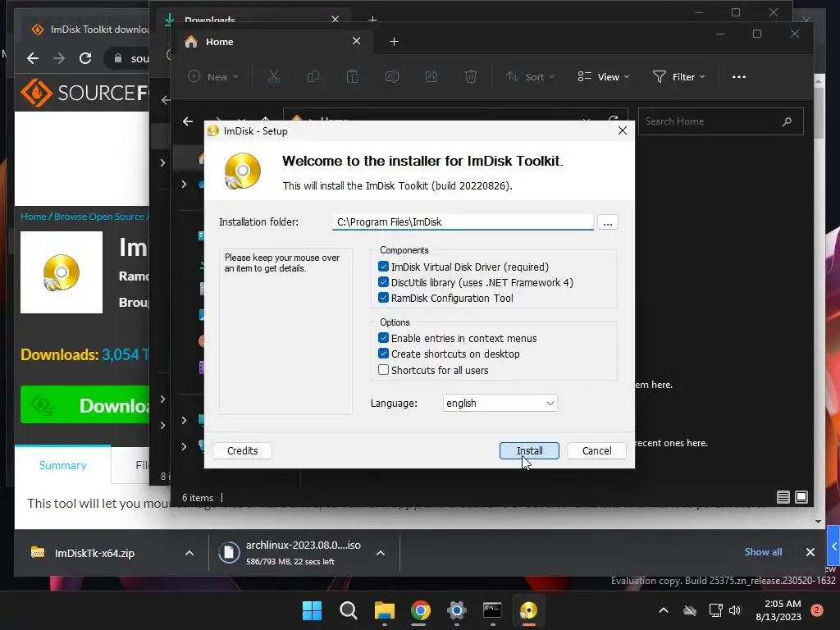Toggle RamDisk Configuration Tool checkbox
Image resolution: width=840 pixels, height=630 pixels.
click(x=383, y=297)
